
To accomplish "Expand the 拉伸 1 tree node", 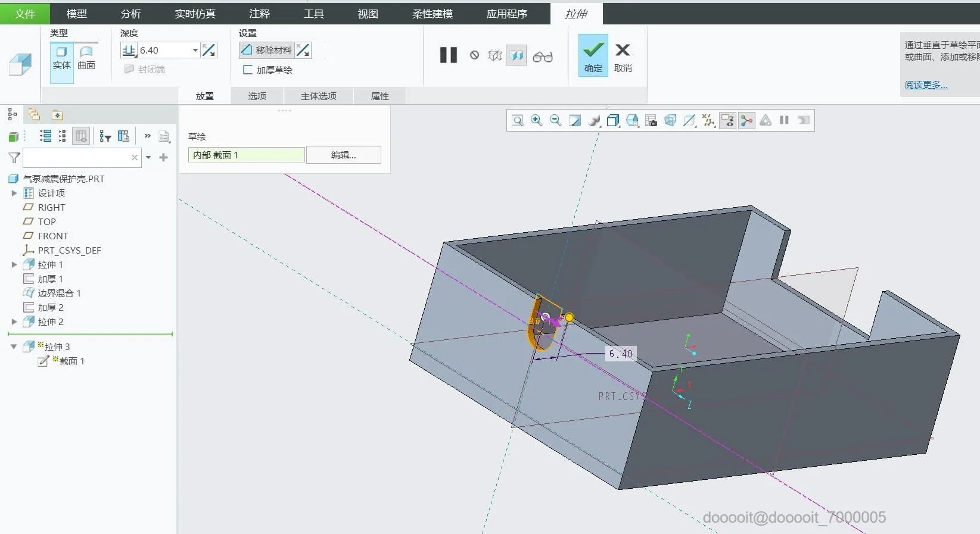I will coord(14,264).
